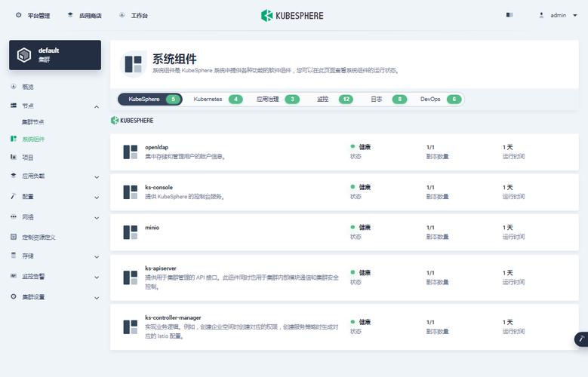
Task: Switch to the Kubernetes tab
Action: pyautogui.click(x=218, y=100)
